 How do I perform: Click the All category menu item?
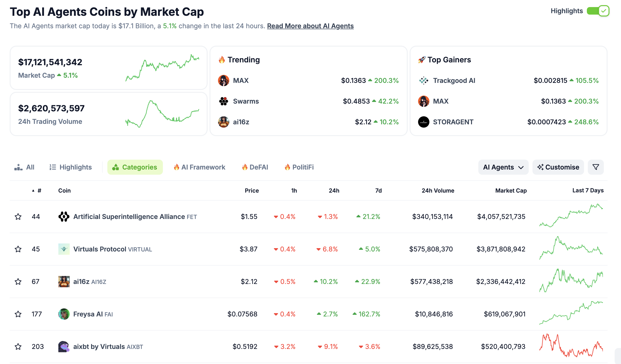[25, 167]
